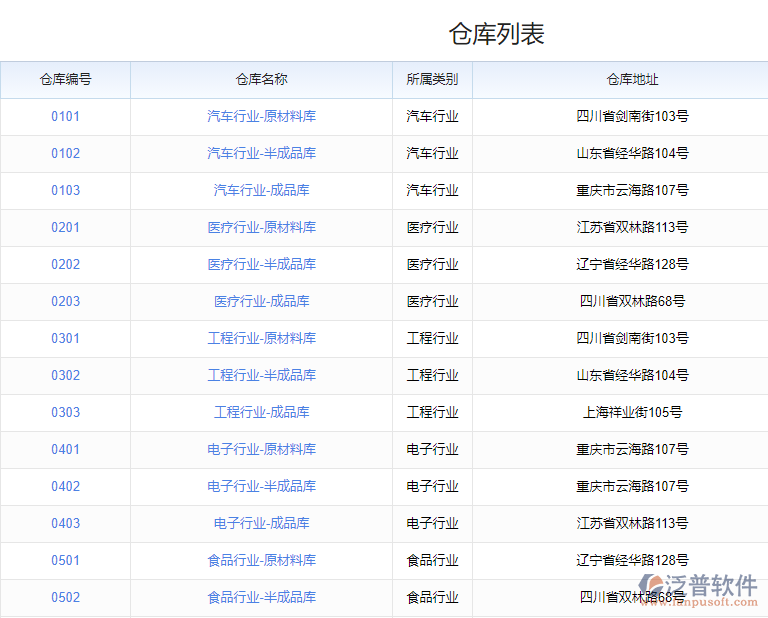Open warehouse number link 0401

[x=65, y=449]
